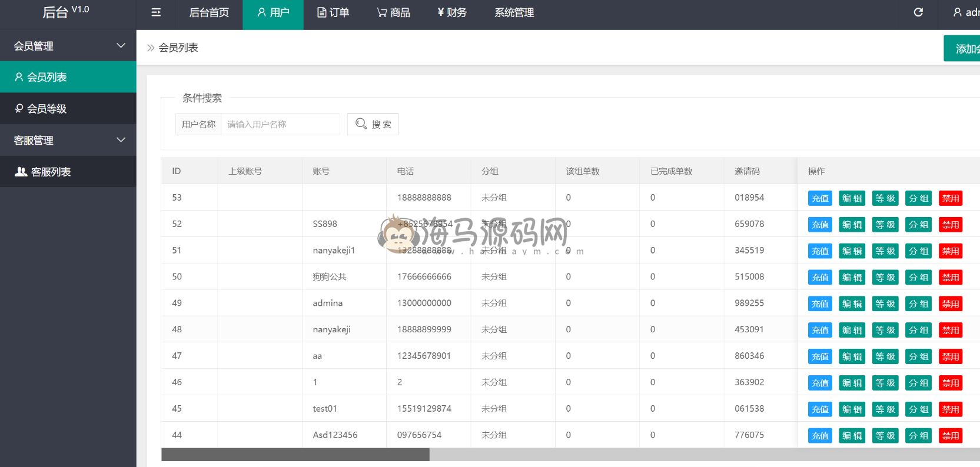980x467 pixels.
Task: Open the 商品 cart navigation tab
Action: [x=393, y=12]
